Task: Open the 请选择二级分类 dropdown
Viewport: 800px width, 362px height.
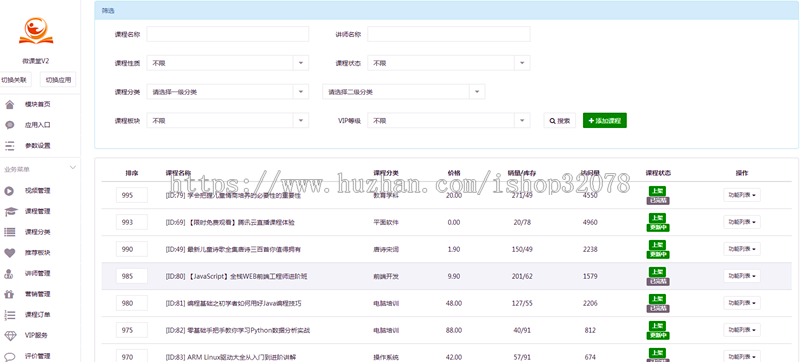Action: [404, 92]
